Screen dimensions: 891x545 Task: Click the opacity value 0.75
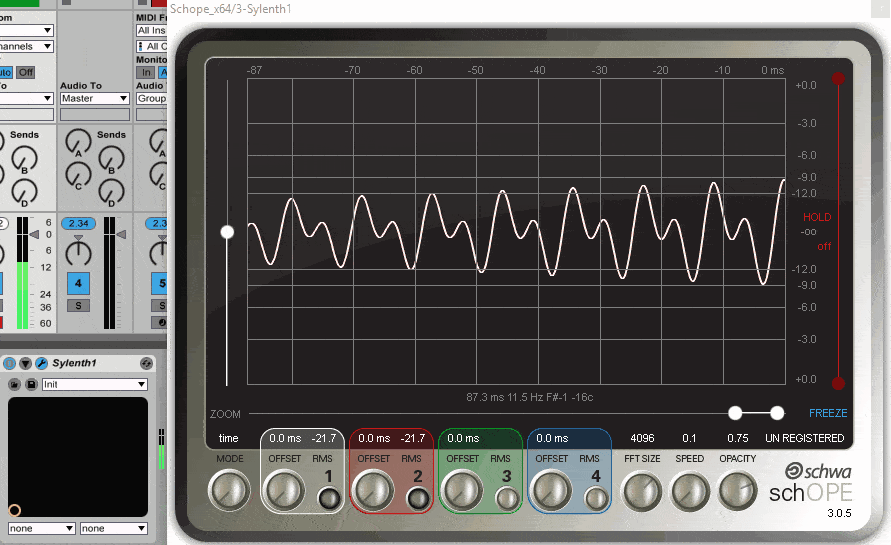(738, 438)
